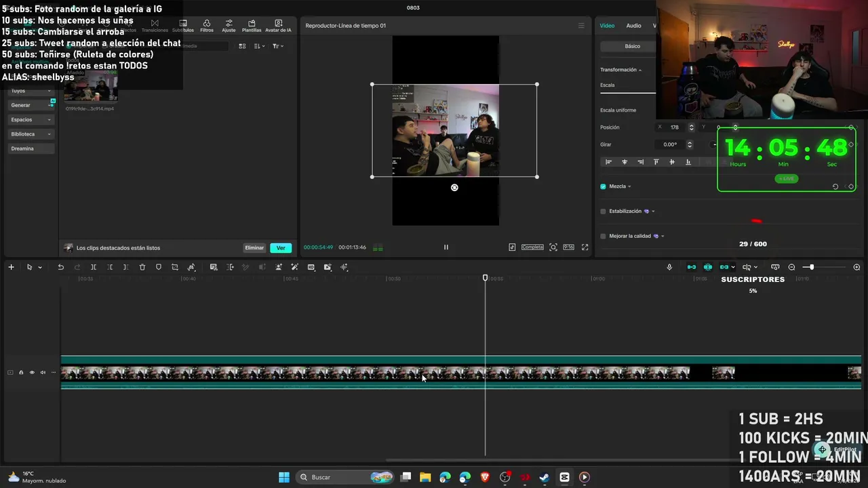Toggle the microphone voiceover record icon

click(x=669, y=267)
